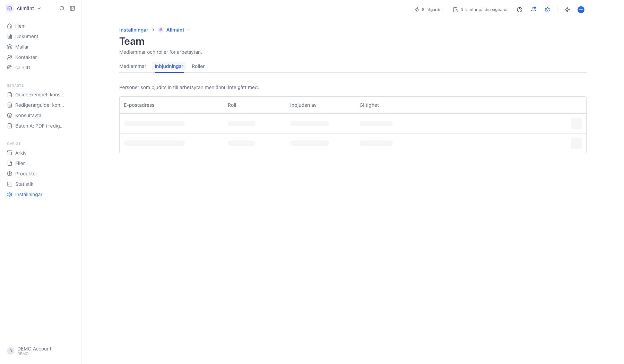Click the Dokument file icon
Viewport: 624px width, 364px height.
[10, 36]
